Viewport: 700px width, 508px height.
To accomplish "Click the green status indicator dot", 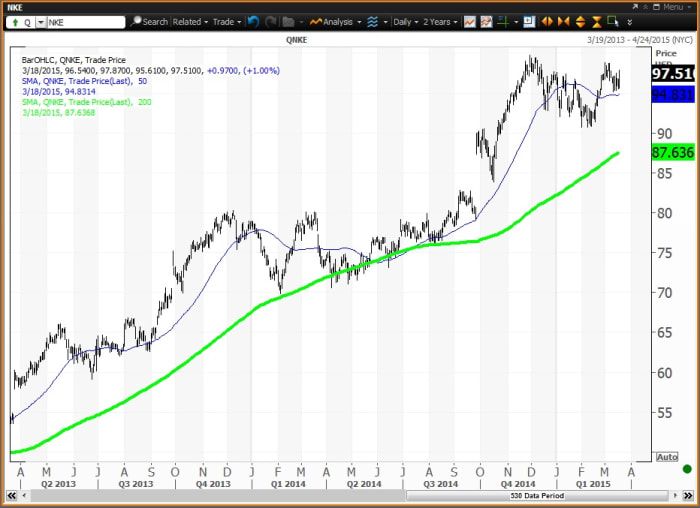I will tap(688, 469).
